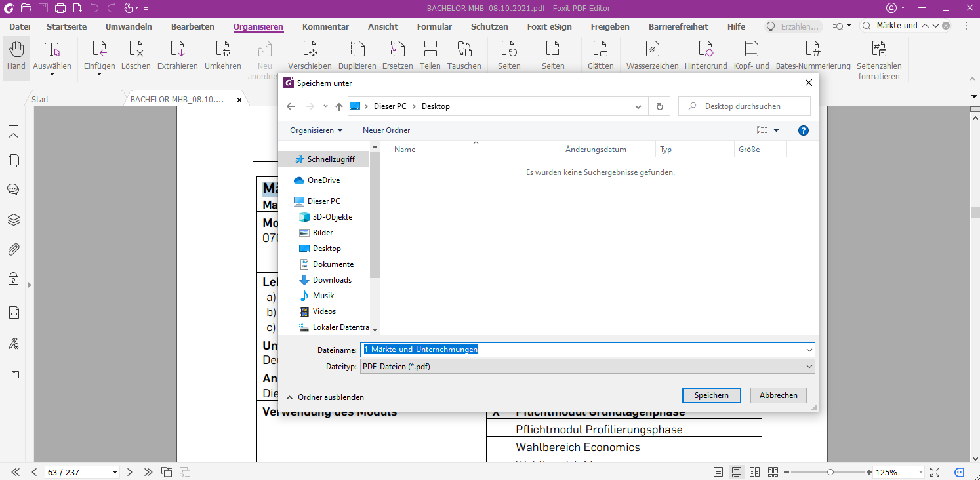This screenshot has width=980, height=480.
Task: Open the view options dropdown arrow
Action: [777, 130]
